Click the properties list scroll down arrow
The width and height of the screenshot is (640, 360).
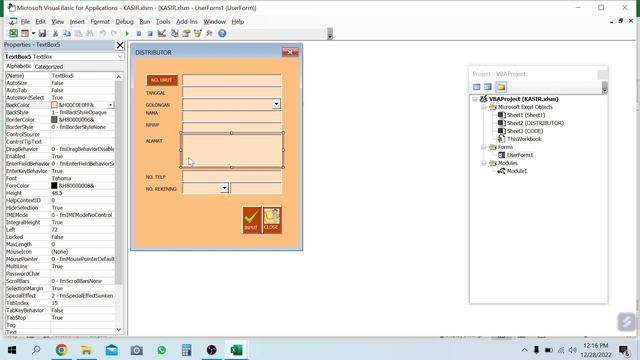tap(119, 329)
